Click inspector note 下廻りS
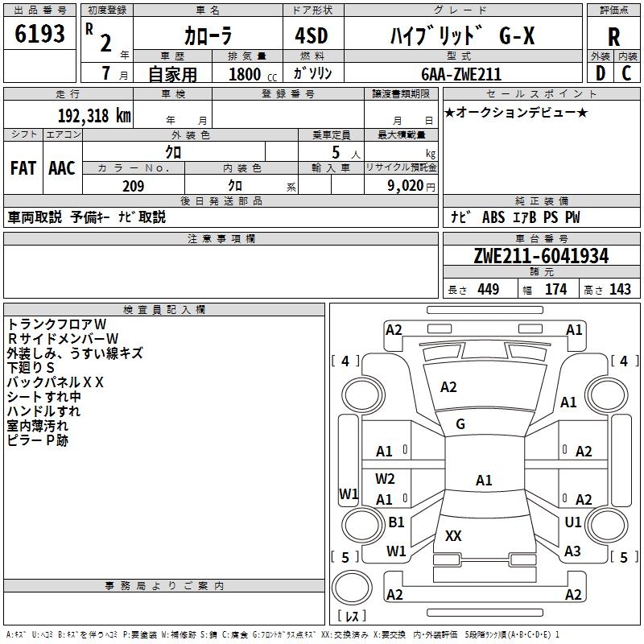Image resolution: width=644 pixels, height=644 pixels. click(31, 368)
